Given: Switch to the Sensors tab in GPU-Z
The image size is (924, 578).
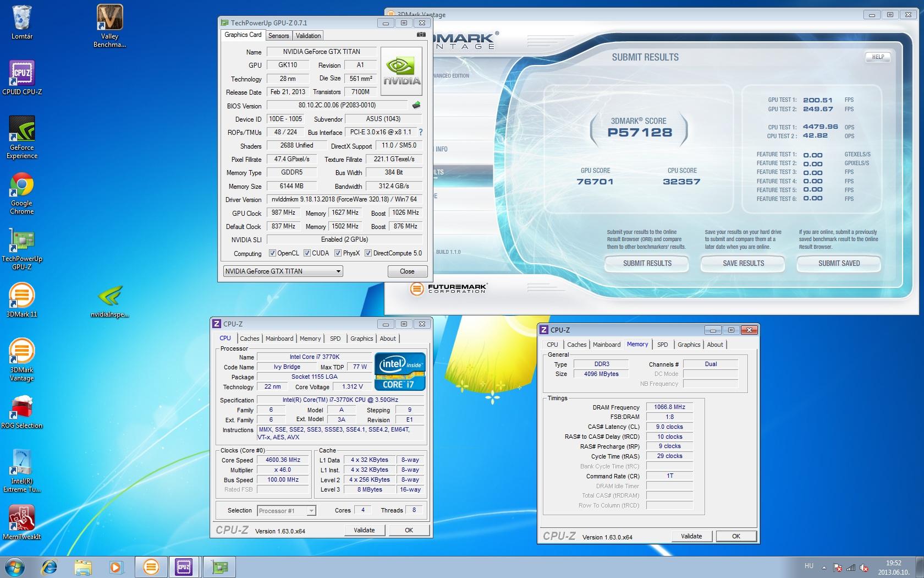Looking at the screenshot, I should tap(278, 36).
